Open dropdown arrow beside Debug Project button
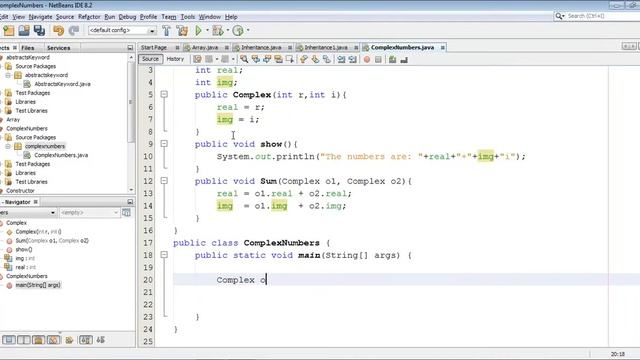 tap(228, 31)
